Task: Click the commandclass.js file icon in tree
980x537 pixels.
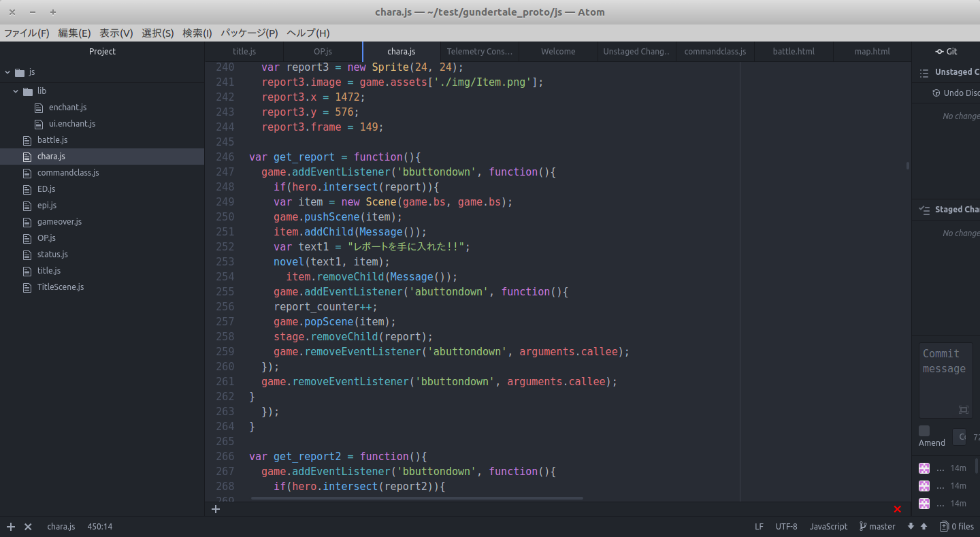Action: click(27, 173)
